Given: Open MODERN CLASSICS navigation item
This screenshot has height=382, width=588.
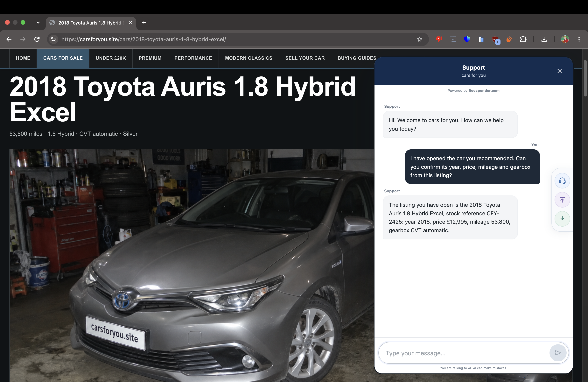Looking at the screenshot, I should 248,58.
